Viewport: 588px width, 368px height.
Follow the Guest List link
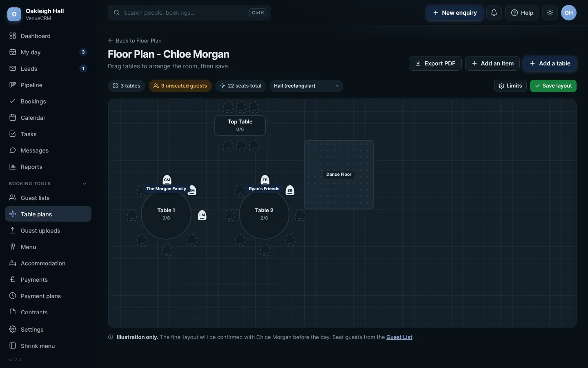[x=399, y=337]
